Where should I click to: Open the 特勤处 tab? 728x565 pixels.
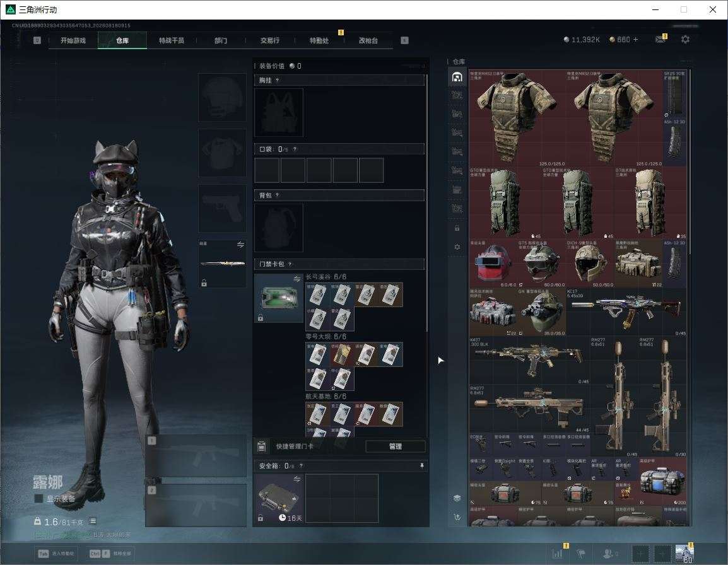coord(319,40)
